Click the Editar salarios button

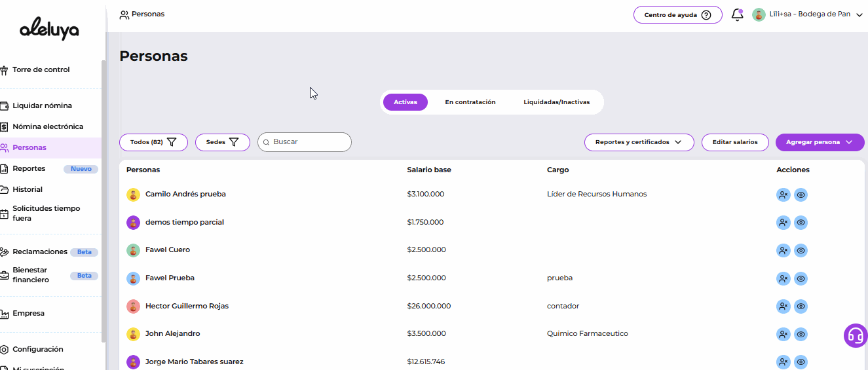click(x=734, y=142)
